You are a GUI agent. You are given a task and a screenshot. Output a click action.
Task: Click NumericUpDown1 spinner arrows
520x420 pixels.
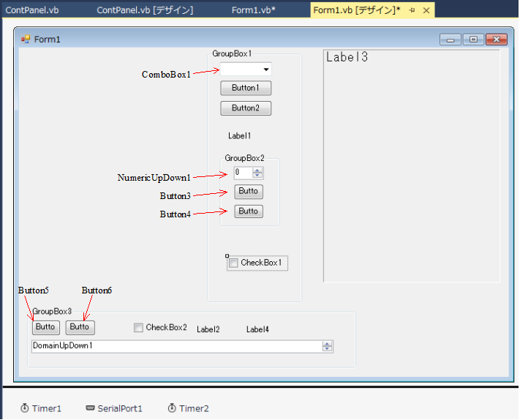pyautogui.click(x=257, y=173)
